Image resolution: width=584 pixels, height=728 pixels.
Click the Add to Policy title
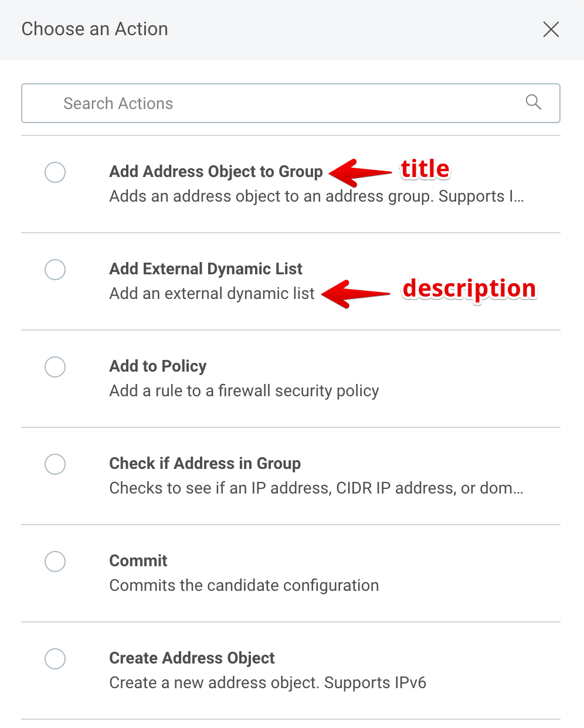(x=158, y=366)
